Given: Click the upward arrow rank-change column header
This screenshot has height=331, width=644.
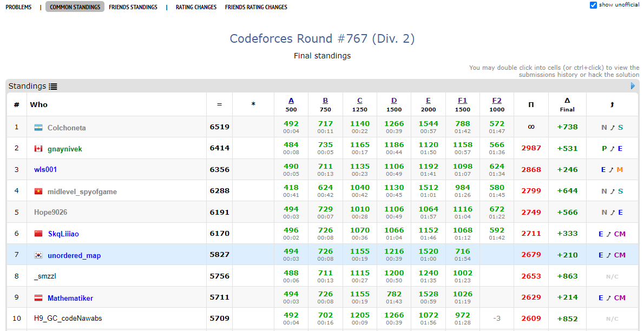Looking at the screenshot, I should click(612, 105).
